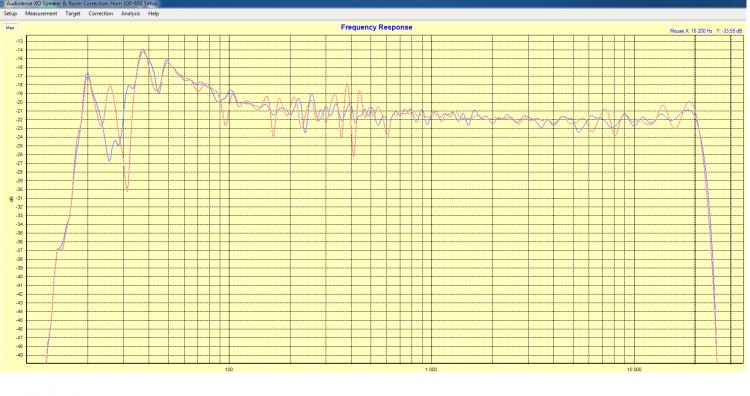The width and height of the screenshot is (750, 396).
Task: Open the Setup menu
Action: (10, 13)
